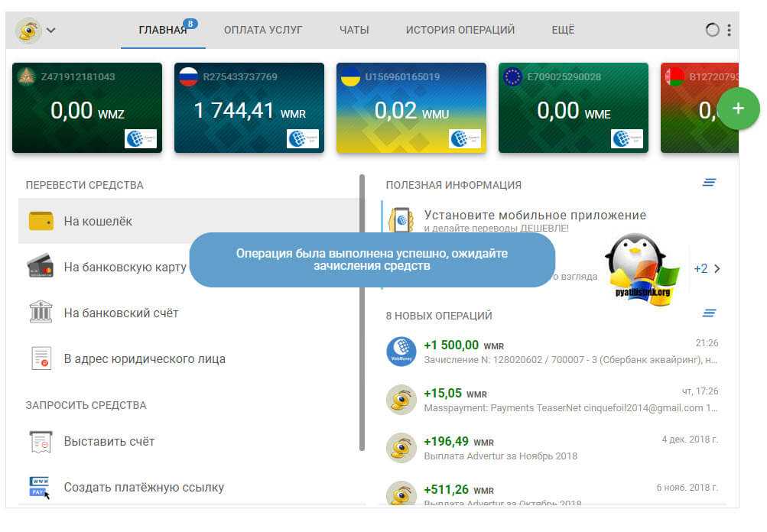Open the История операций tab
This screenshot has width=767, height=532.
[x=460, y=31]
